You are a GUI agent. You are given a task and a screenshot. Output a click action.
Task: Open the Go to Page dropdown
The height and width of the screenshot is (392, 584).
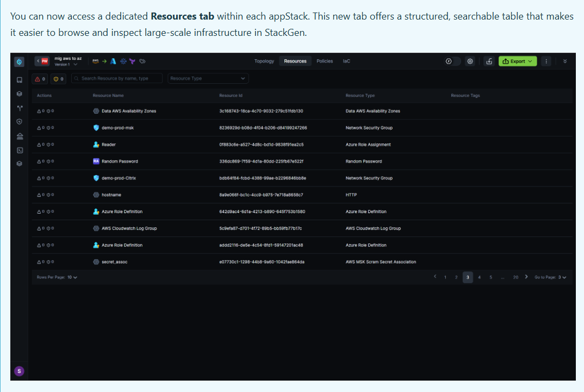point(562,277)
